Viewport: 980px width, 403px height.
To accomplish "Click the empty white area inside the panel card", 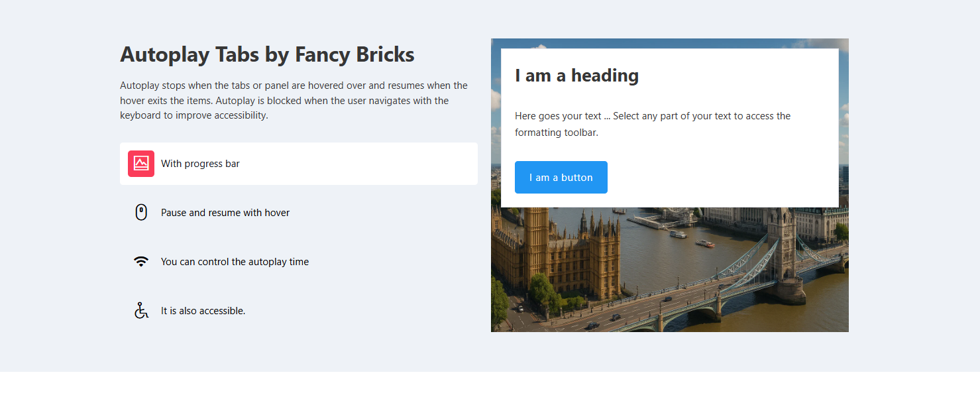I will 729,179.
